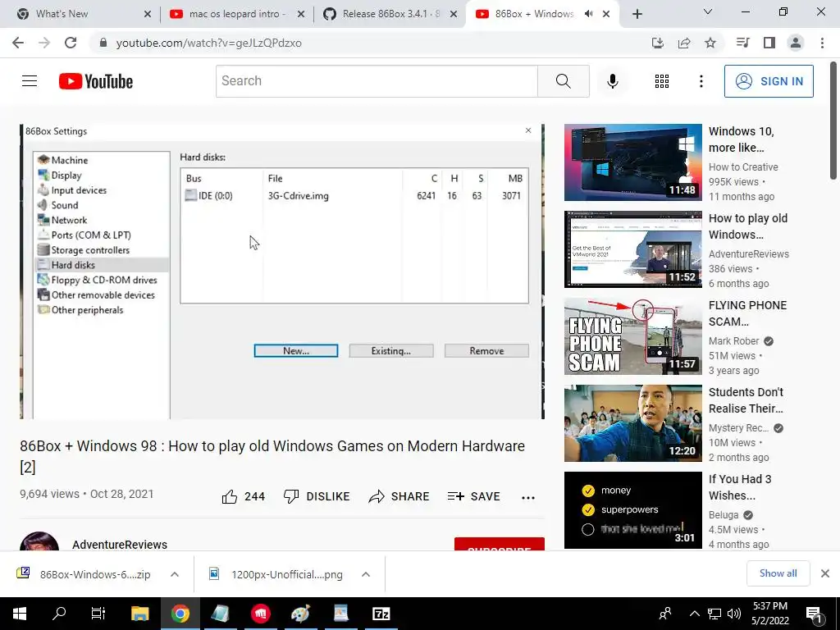Show hidden system tray icons
840x630 pixels.
pyautogui.click(x=694, y=614)
